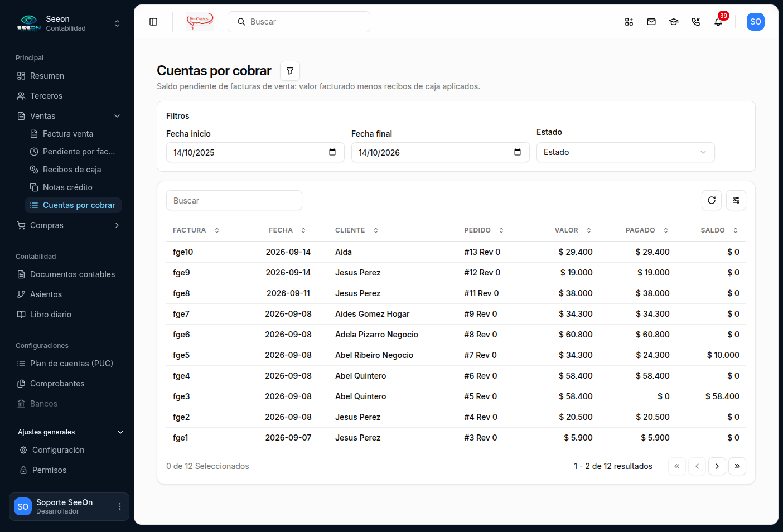This screenshot has width=783, height=532.
Task: Open the Fecha final calendar picker icon
Action: pyautogui.click(x=518, y=152)
